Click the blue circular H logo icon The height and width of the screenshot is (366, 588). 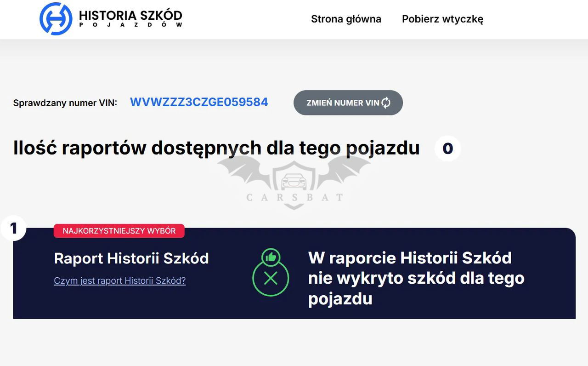56,19
